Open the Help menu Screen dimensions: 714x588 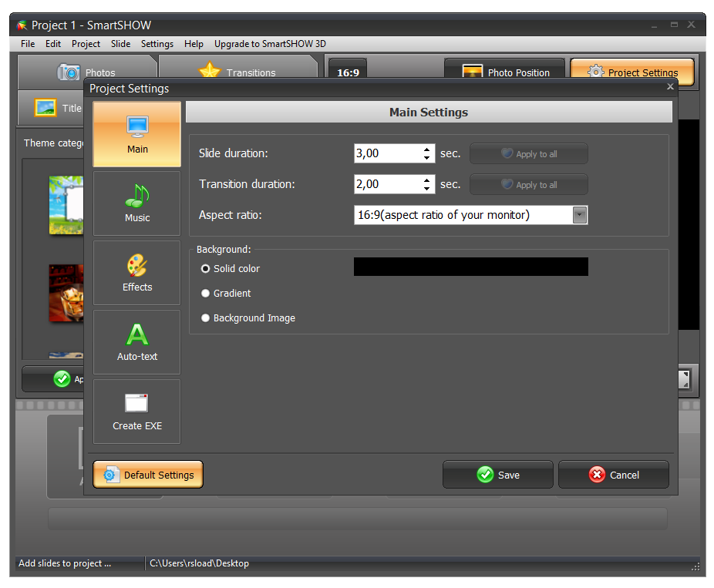click(194, 44)
